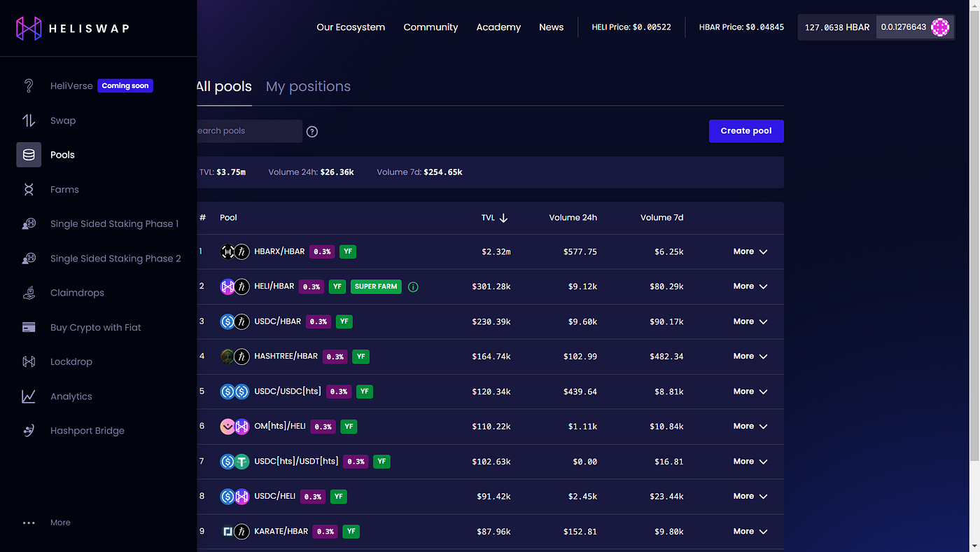
Task: Sort by TVL using the arrow
Action: tap(503, 218)
